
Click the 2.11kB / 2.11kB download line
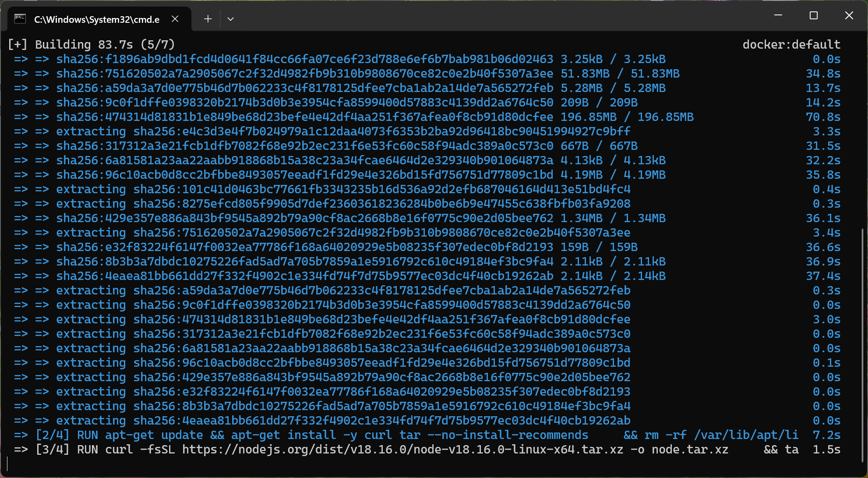click(427, 261)
